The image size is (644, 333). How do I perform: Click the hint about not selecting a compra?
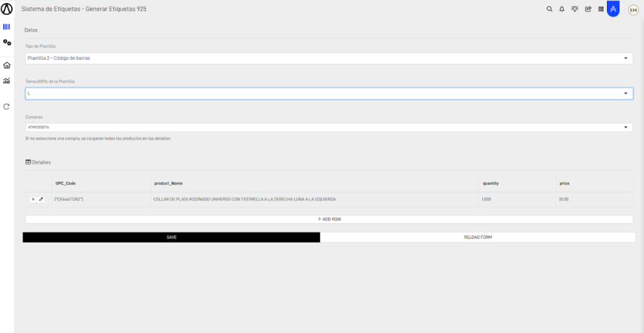(98, 138)
